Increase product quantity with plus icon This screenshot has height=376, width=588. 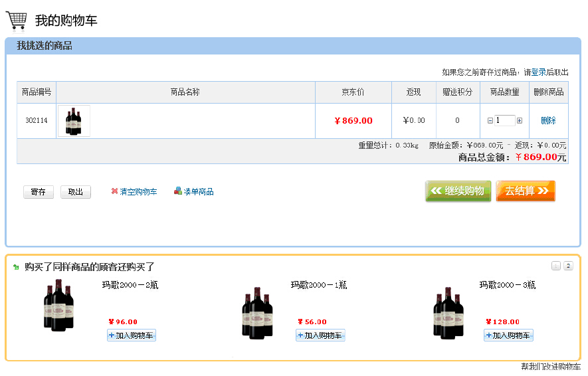point(520,121)
